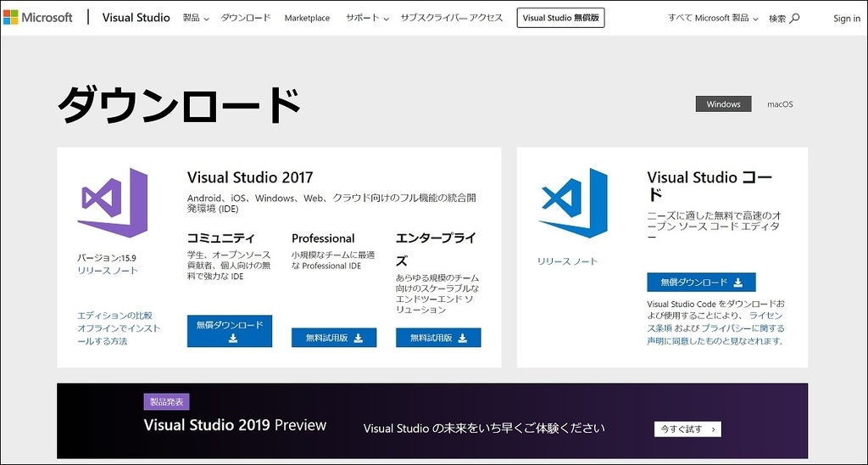
Task: Click the 製品発表 purple badge
Action: point(167,402)
